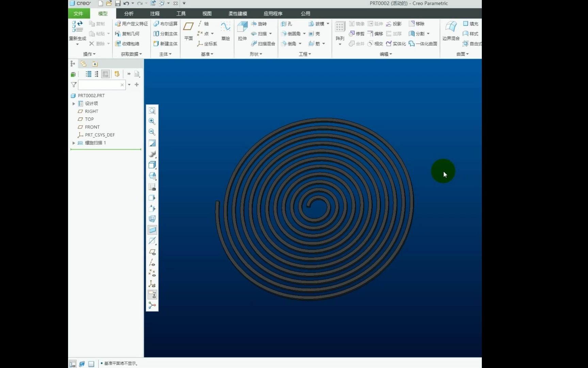The image size is (588, 368).
Task: Expand the 设计项 tree node
Action: [x=73, y=104]
